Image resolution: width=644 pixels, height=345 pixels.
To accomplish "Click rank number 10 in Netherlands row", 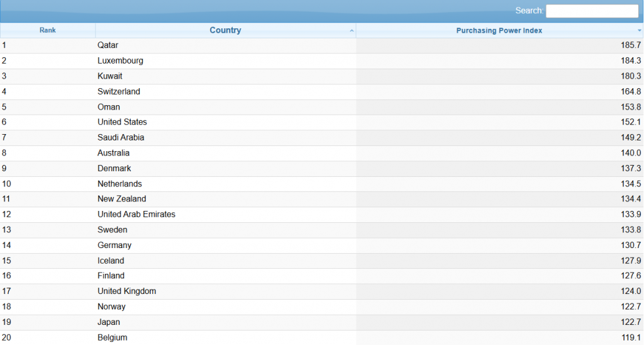I will (6, 184).
